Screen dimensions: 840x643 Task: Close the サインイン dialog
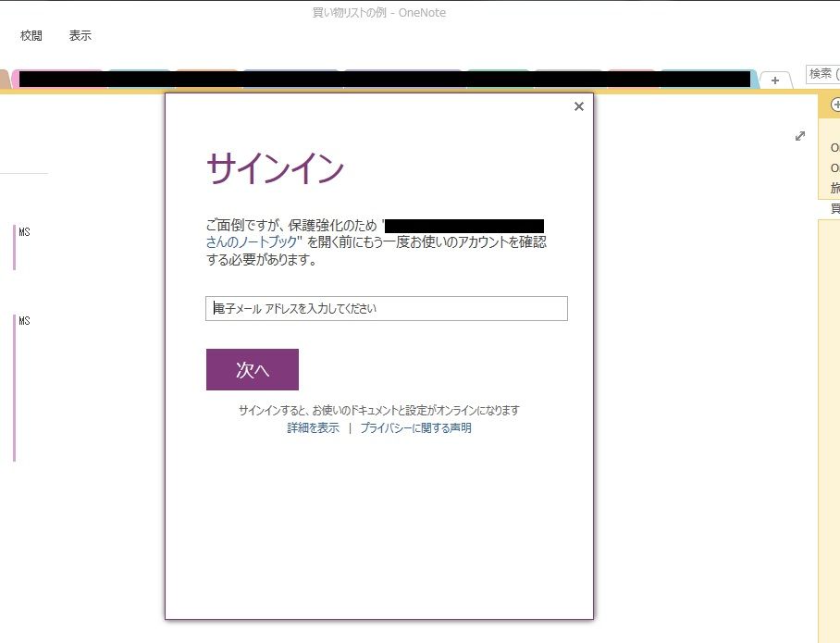[x=578, y=106]
